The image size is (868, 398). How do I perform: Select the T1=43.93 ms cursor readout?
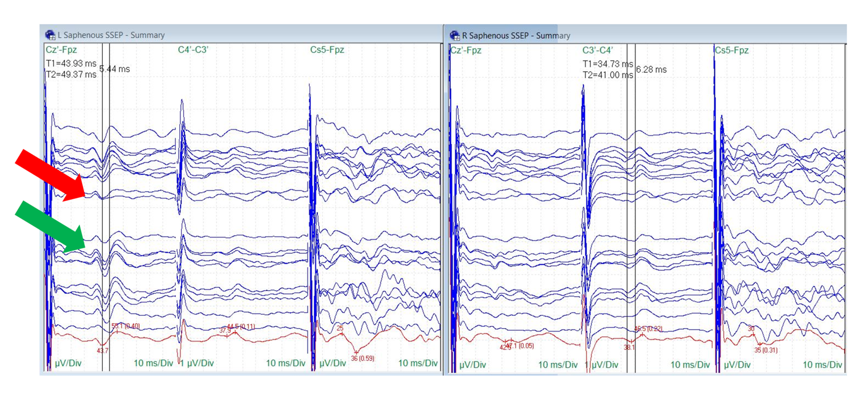71,63
